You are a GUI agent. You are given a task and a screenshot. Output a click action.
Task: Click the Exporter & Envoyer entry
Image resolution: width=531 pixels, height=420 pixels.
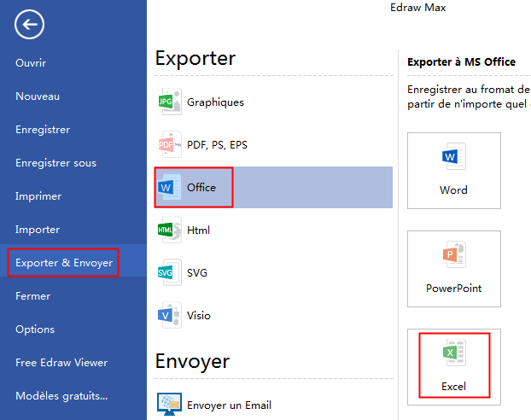coord(64,263)
